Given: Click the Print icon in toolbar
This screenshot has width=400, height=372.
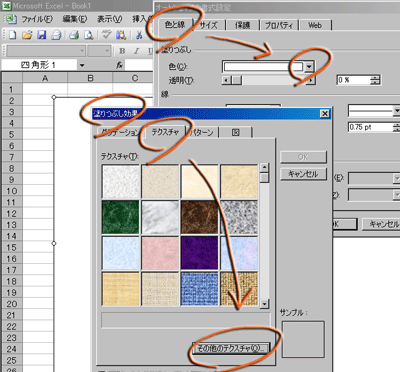Looking at the screenshot, I should click(74, 35).
